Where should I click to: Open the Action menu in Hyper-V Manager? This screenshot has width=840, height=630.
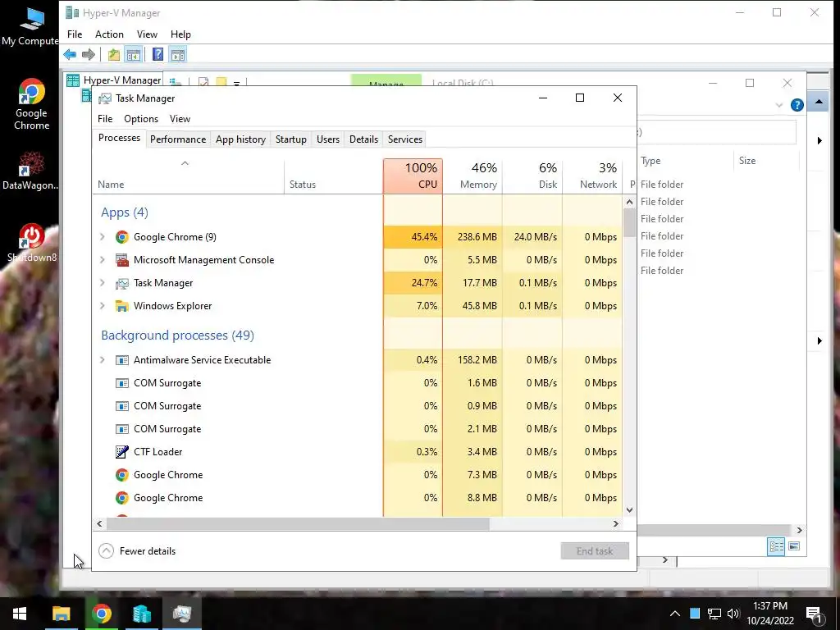tap(109, 34)
